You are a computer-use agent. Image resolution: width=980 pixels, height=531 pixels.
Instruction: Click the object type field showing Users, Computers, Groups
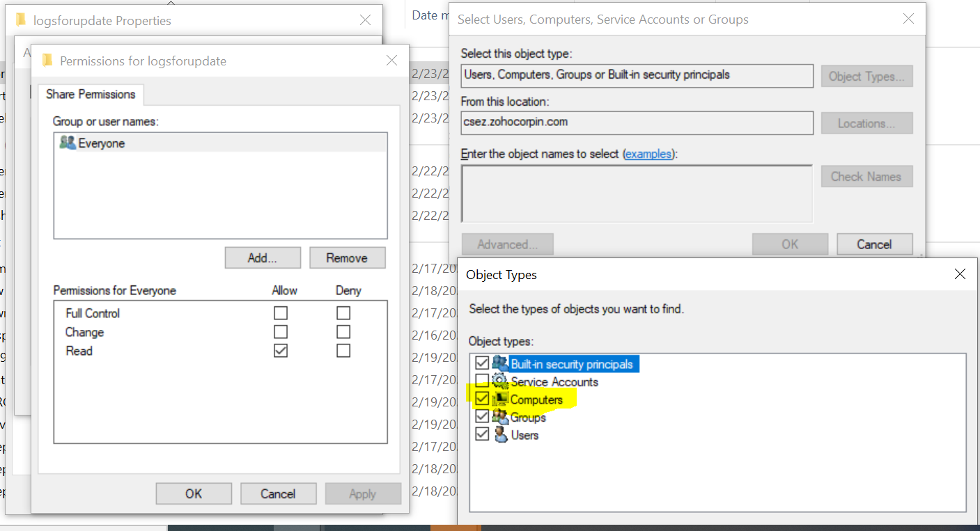[x=637, y=76]
